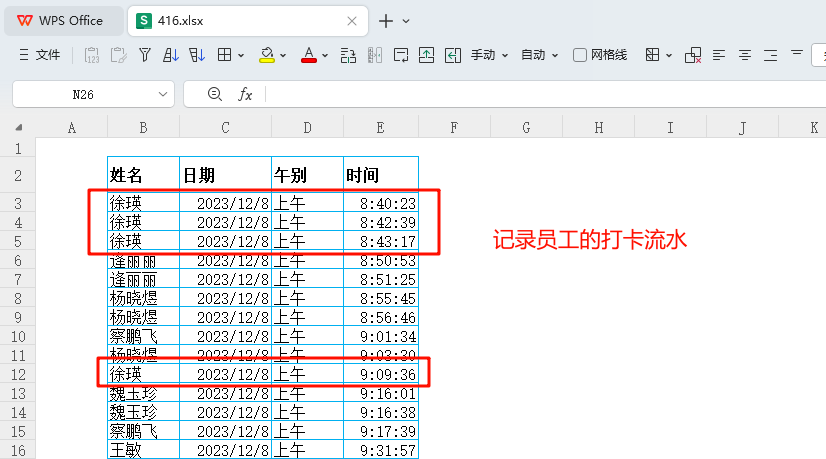Select column H header
The height and width of the screenshot is (459, 826).
pyautogui.click(x=598, y=128)
